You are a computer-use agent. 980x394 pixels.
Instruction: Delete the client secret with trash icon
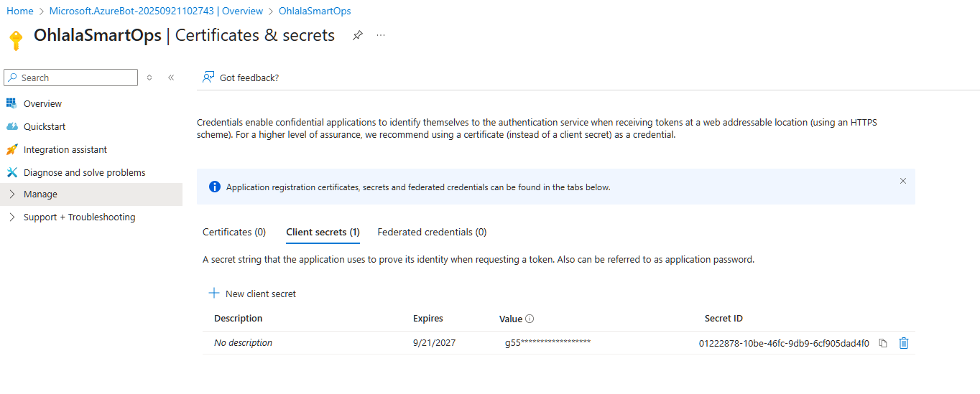point(904,343)
